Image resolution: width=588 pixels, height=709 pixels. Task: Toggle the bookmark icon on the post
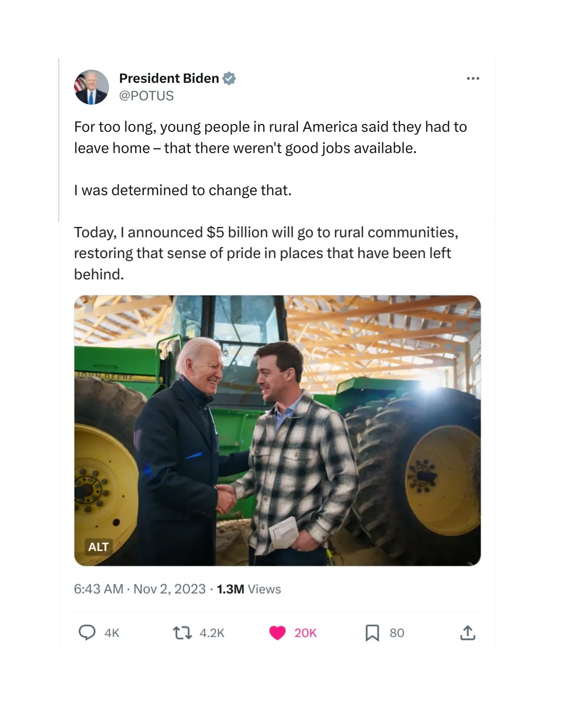(372, 632)
